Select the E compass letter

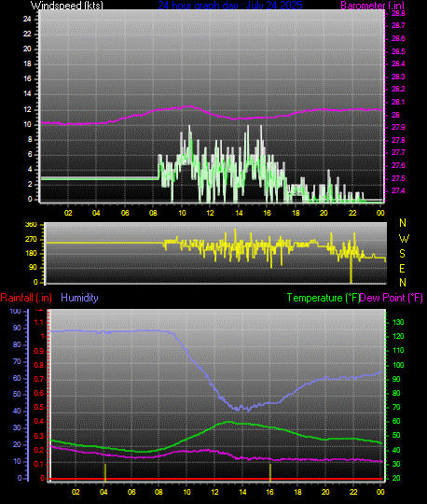402,269
